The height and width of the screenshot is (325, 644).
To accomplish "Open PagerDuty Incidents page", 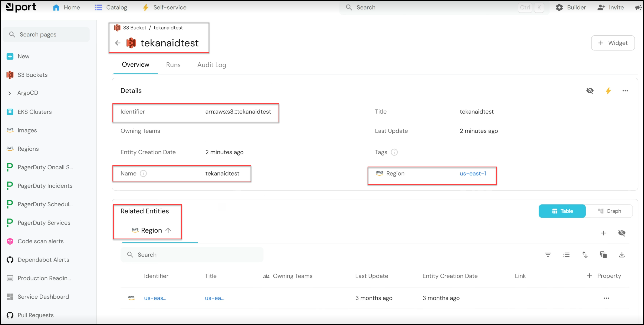I will 39,186.
